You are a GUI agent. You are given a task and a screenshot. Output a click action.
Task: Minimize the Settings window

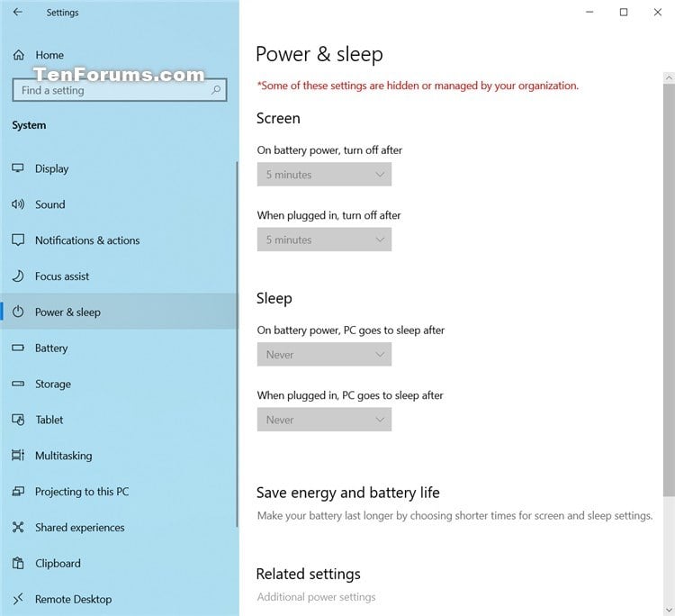click(x=589, y=12)
